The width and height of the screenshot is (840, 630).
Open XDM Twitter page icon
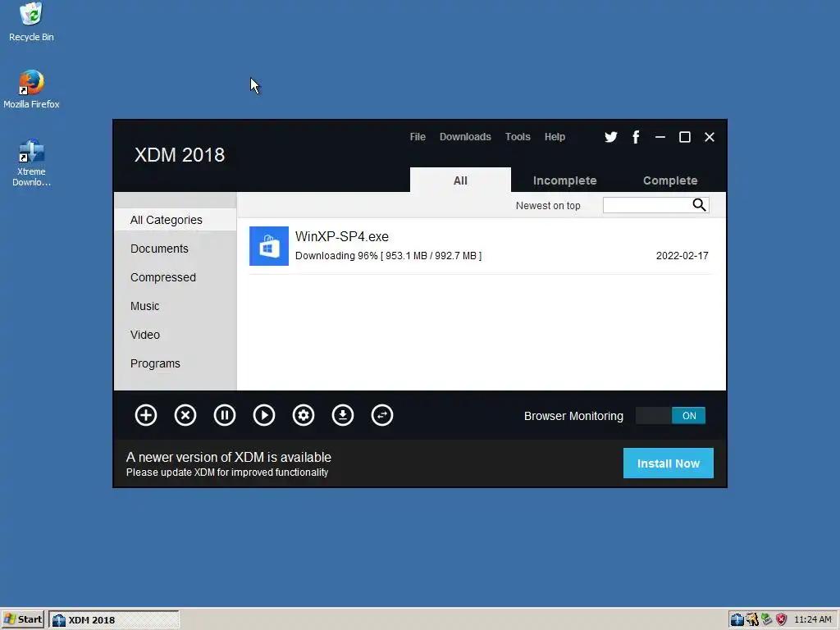point(610,137)
